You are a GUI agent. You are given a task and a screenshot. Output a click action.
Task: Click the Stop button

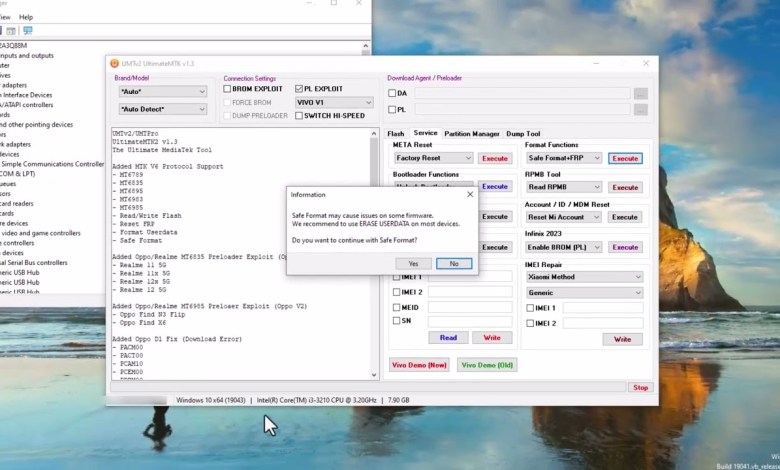pyautogui.click(x=640, y=387)
